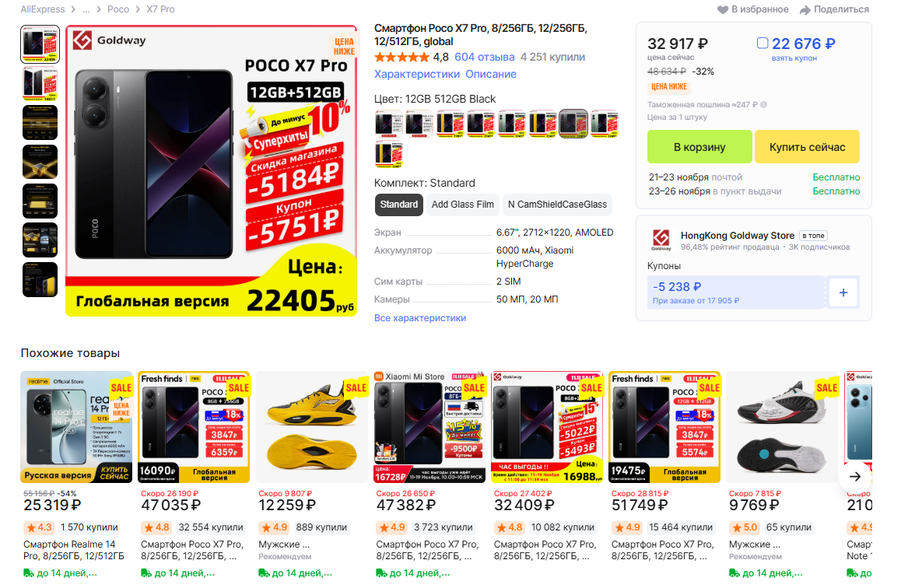This screenshot has height=588, width=915.
Task: Click the share arrow icon
Action: [x=805, y=9]
